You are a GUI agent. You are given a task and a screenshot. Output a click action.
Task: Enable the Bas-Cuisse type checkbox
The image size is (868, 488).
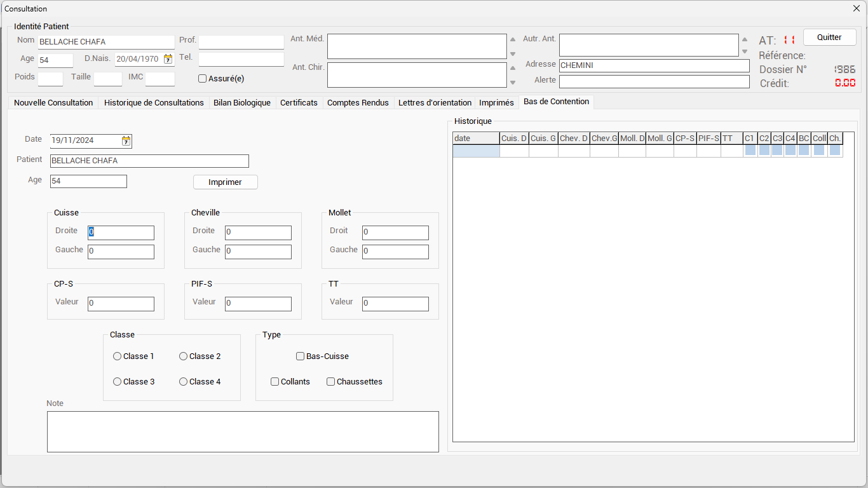301,356
